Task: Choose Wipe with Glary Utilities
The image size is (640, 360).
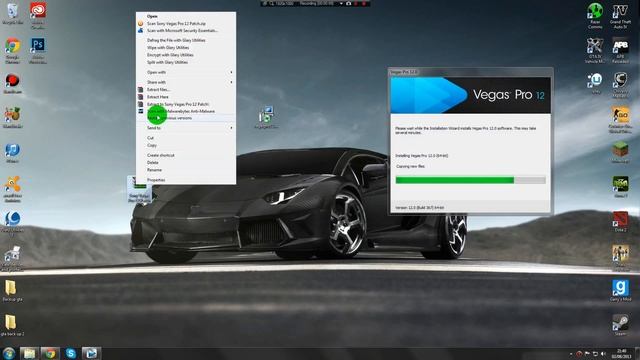Action: 186,48
